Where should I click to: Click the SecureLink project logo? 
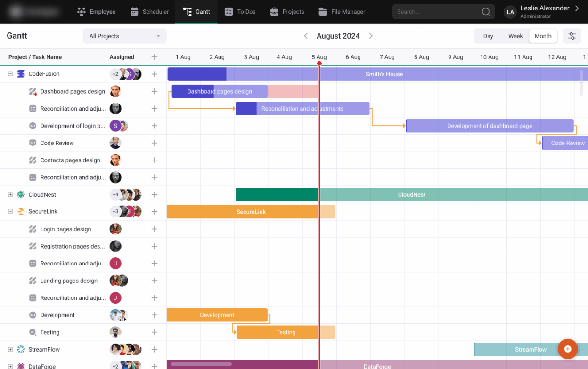pyautogui.click(x=21, y=211)
